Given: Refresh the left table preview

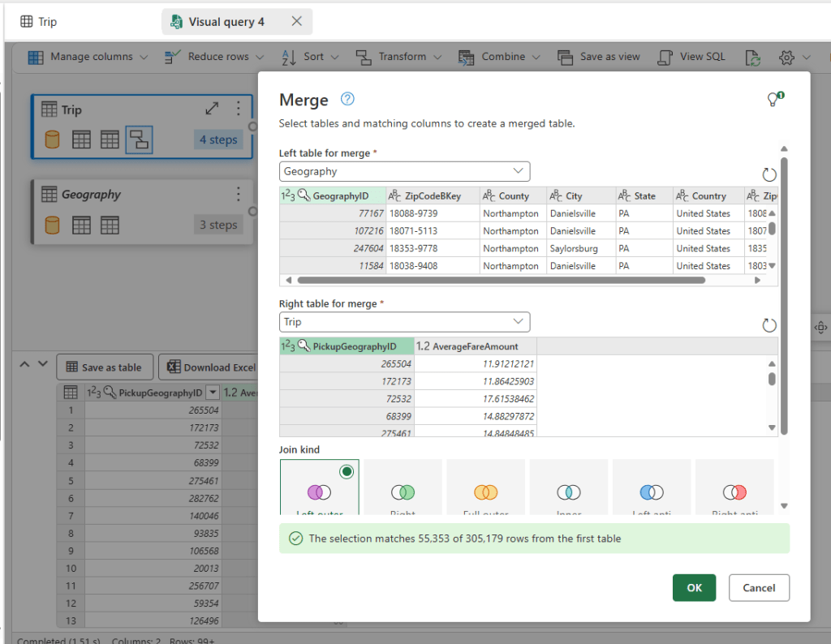Looking at the screenshot, I should coord(769,174).
